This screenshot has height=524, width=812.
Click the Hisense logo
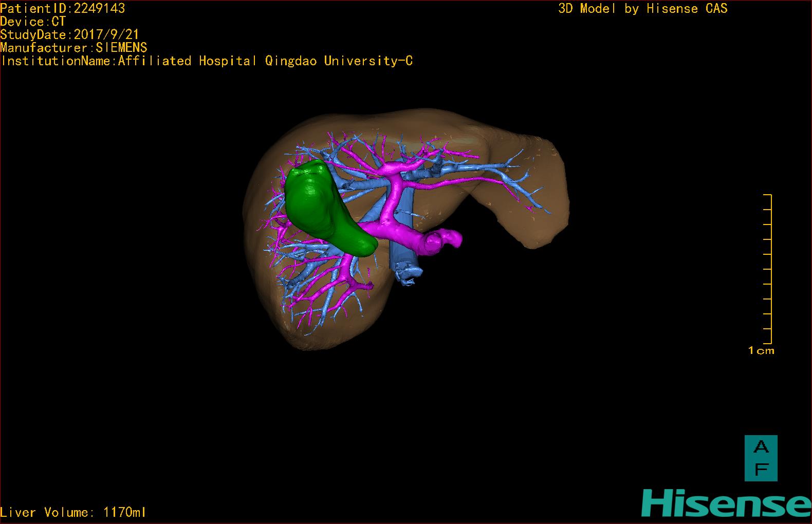tap(726, 503)
